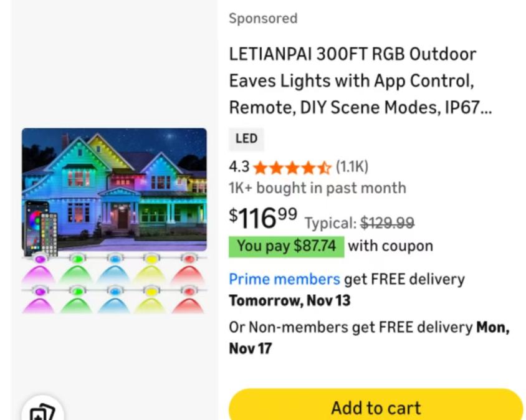Viewport: 526px width, 420px height.
Task: Click the orange star rating icons
Action: coord(292,168)
